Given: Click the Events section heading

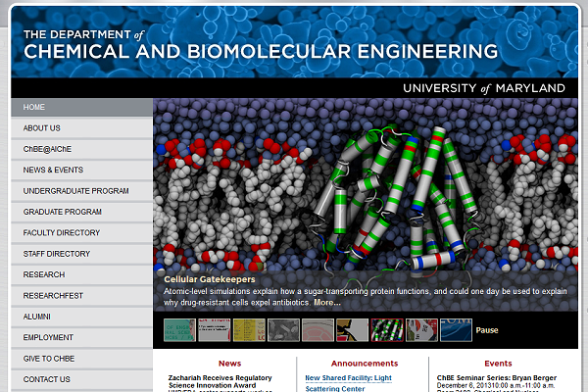Looking at the screenshot, I should tap(498, 364).
